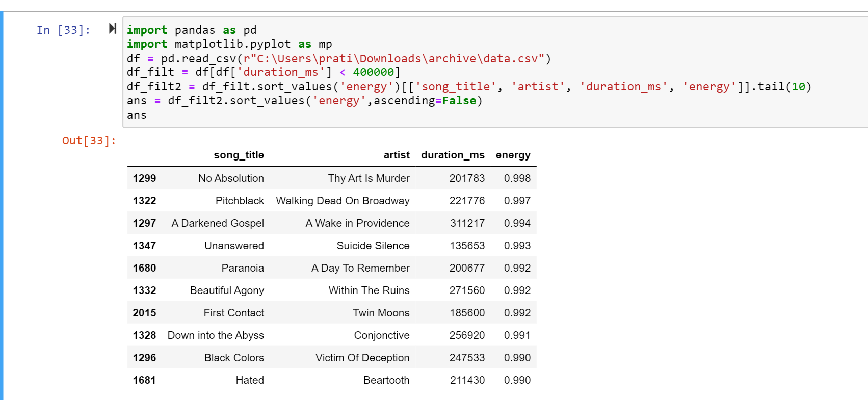The height and width of the screenshot is (400, 868).
Task: Click the run cell icon beside In [33]
Action: pyautogui.click(x=113, y=29)
